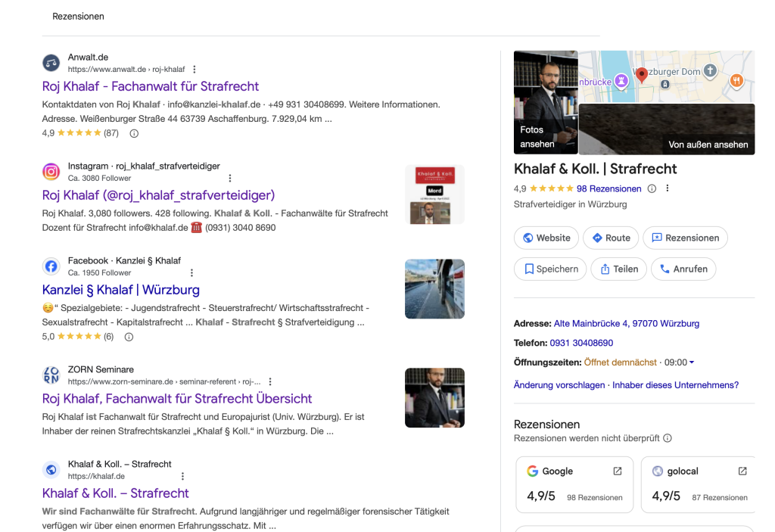Open external link icon on golocal reviews card
Screen dimensions: 775x532
[742, 471]
